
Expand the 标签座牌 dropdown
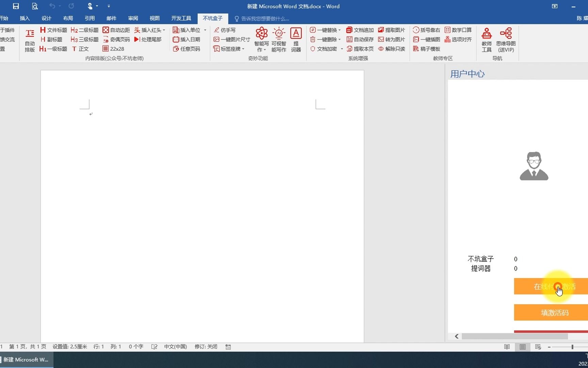[x=243, y=49]
